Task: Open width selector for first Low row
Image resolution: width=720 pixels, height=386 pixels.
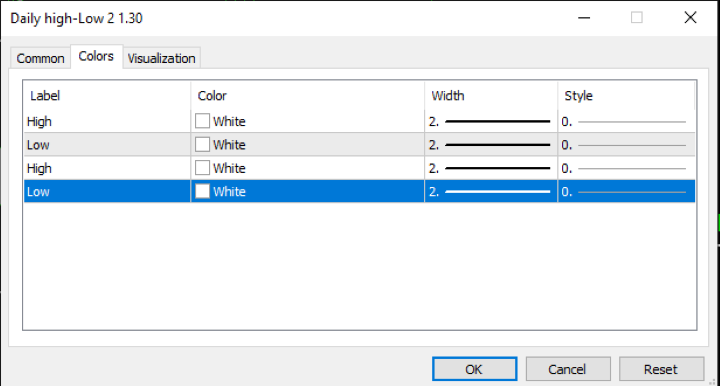Action: (x=490, y=145)
